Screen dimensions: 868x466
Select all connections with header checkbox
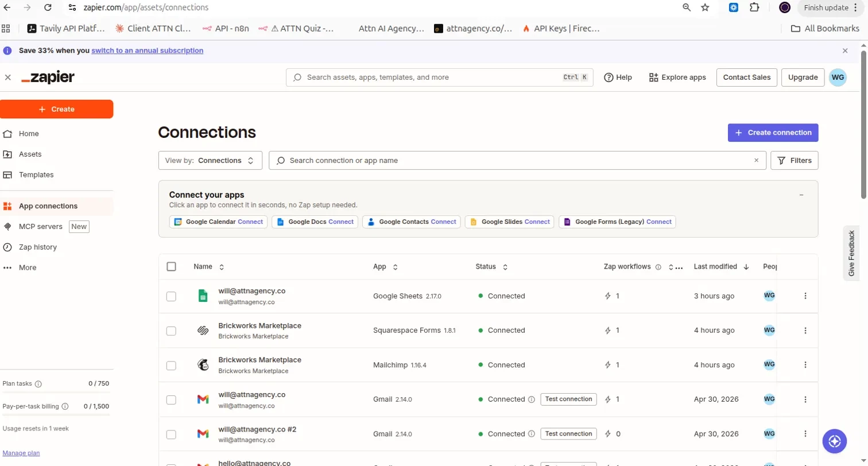click(171, 266)
